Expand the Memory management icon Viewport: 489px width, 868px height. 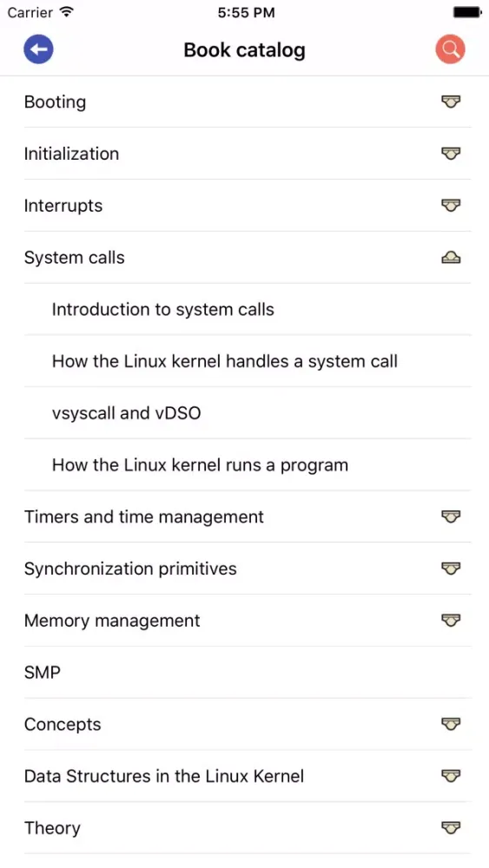coord(451,621)
